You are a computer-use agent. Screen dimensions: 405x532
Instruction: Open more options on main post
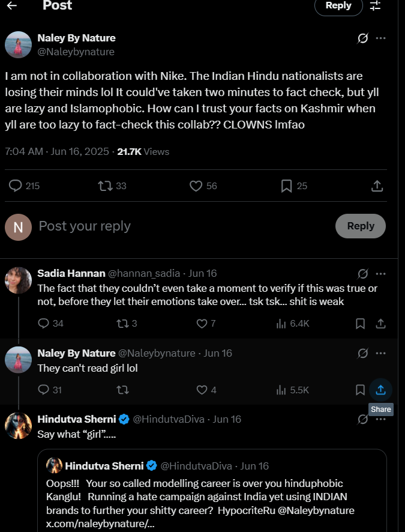pyautogui.click(x=380, y=38)
